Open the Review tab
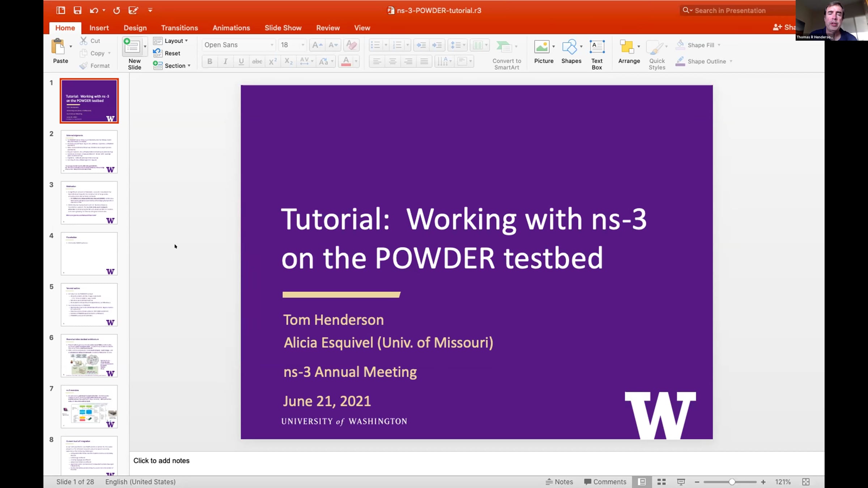The image size is (868, 488). click(x=328, y=28)
